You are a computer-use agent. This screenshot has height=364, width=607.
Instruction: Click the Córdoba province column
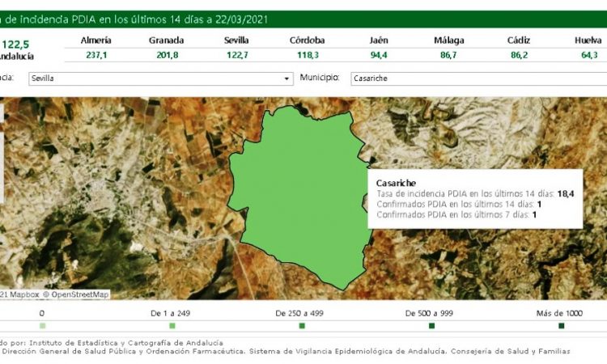pos(308,48)
